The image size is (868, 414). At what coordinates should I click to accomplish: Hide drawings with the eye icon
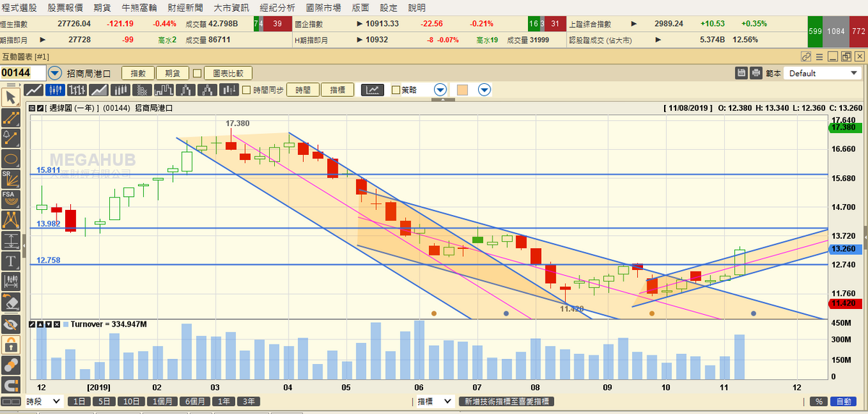(x=11, y=323)
